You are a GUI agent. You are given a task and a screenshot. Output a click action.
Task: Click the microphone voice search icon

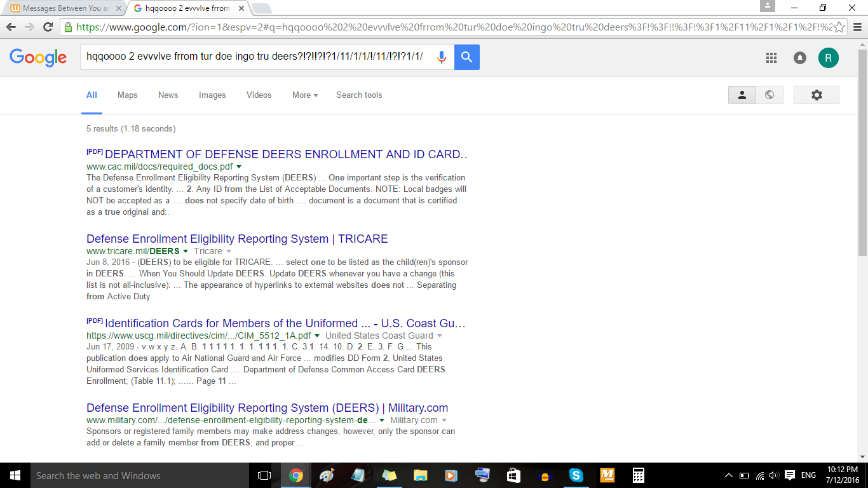point(442,57)
